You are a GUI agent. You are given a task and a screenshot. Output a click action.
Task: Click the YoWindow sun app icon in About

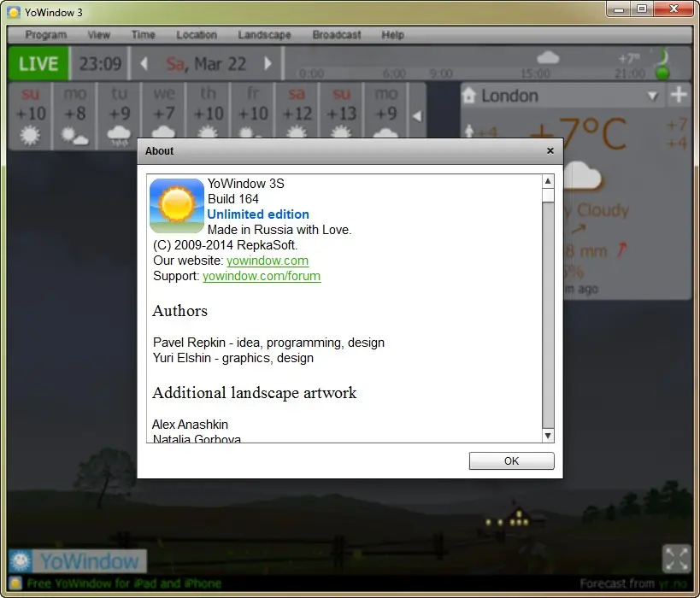coord(177,206)
